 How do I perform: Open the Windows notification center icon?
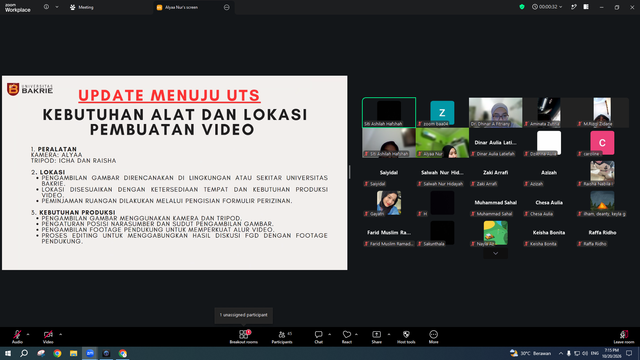[x=629, y=353]
